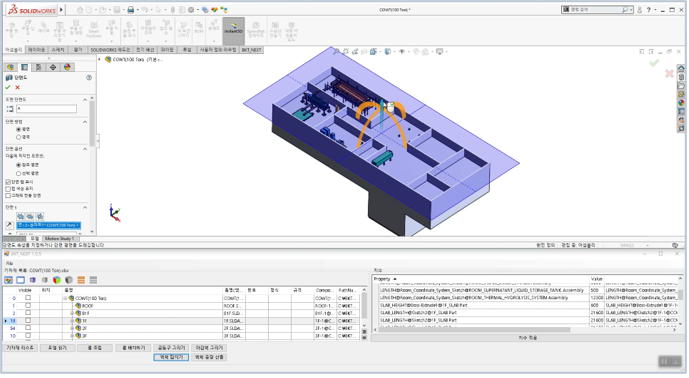Tick the Visible checkbox for ROOF row
The width and height of the screenshot is (689, 378).
click(x=28, y=305)
